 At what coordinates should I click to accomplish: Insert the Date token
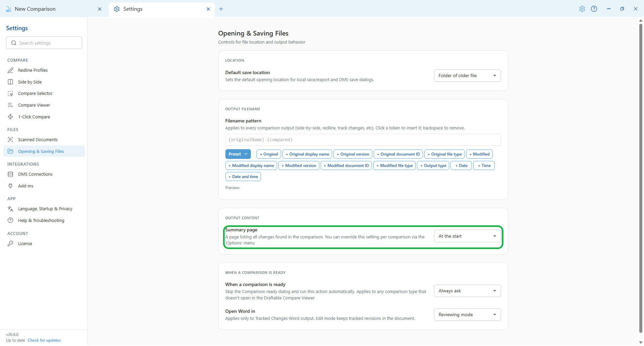[461, 166]
